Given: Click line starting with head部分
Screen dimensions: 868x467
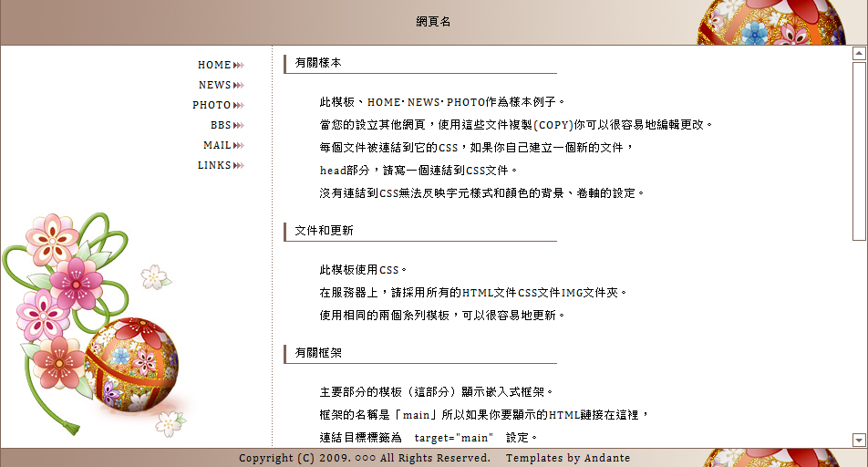Looking at the screenshot, I should tap(418, 170).
